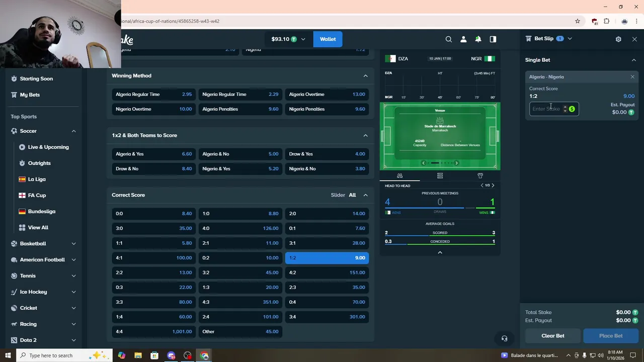
Task: Open Bundesliga competition
Action: click(42, 212)
